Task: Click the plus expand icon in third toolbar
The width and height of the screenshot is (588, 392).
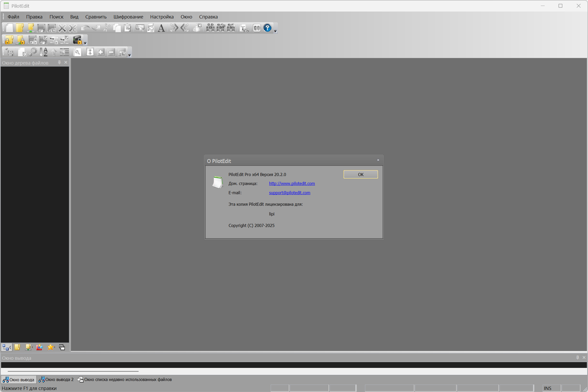Action: tap(100, 52)
